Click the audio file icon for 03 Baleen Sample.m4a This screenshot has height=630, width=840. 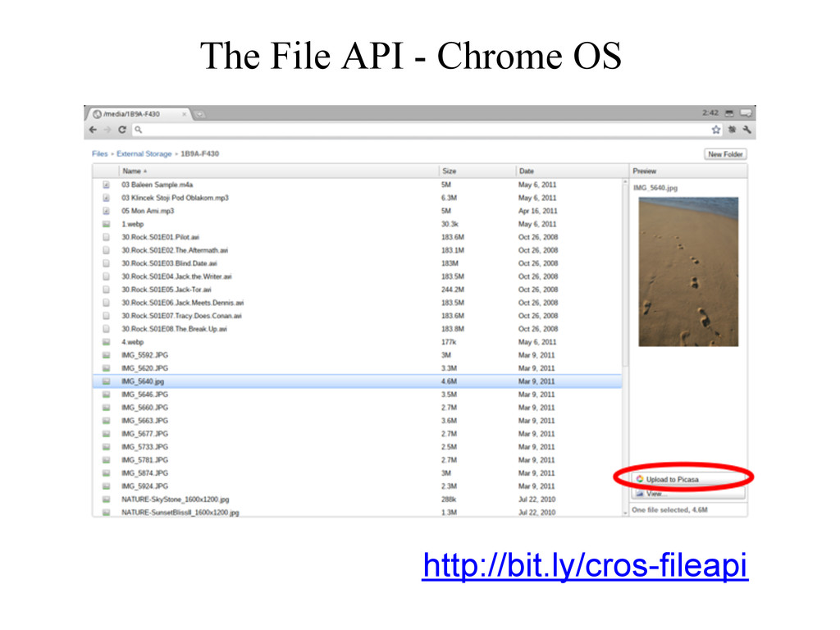pos(106,185)
